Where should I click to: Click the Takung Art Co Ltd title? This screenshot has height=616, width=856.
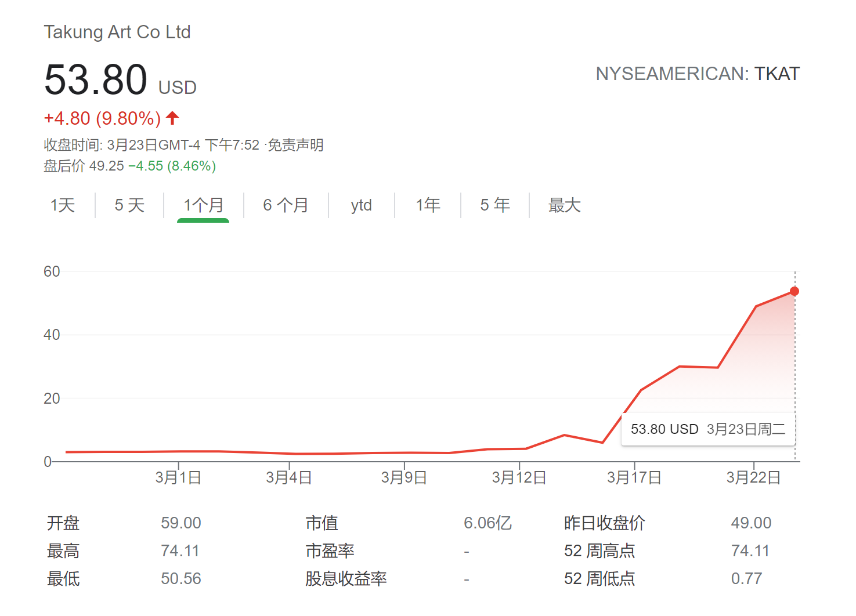pyautogui.click(x=117, y=32)
